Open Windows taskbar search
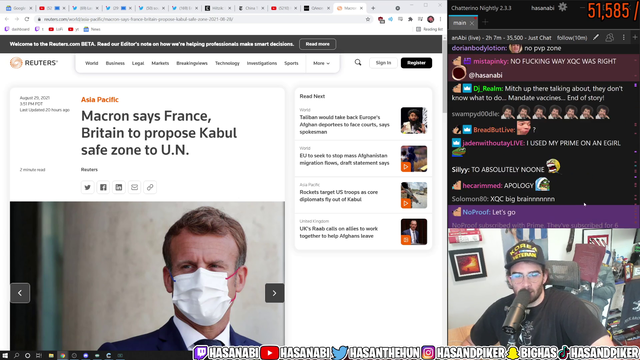 [x=16, y=356]
